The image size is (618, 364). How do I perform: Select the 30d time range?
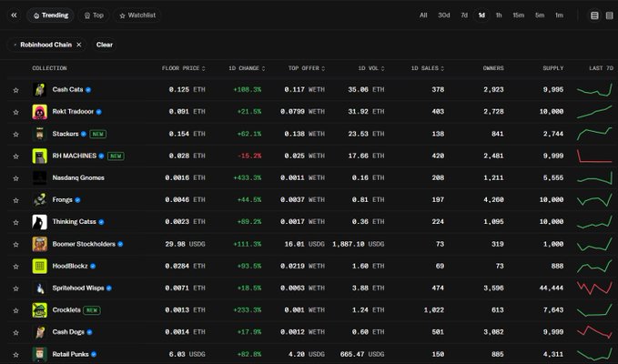click(x=444, y=15)
